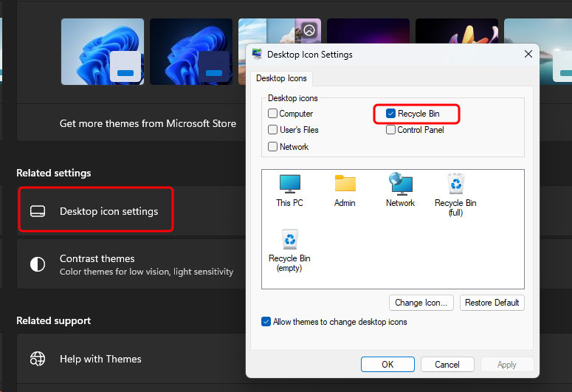Select the dark Windows bloom theme thumbnail
This screenshot has width=572, height=392.
click(191, 52)
